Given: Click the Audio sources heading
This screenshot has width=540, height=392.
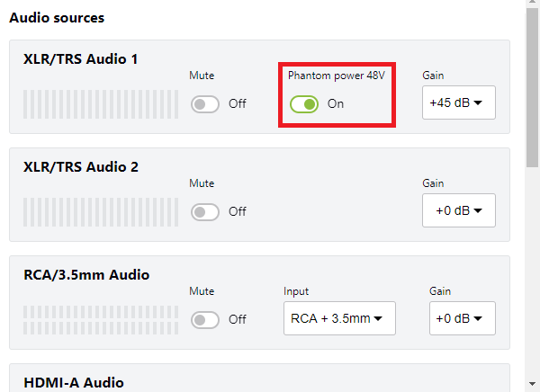Looking at the screenshot, I should 57,17.
